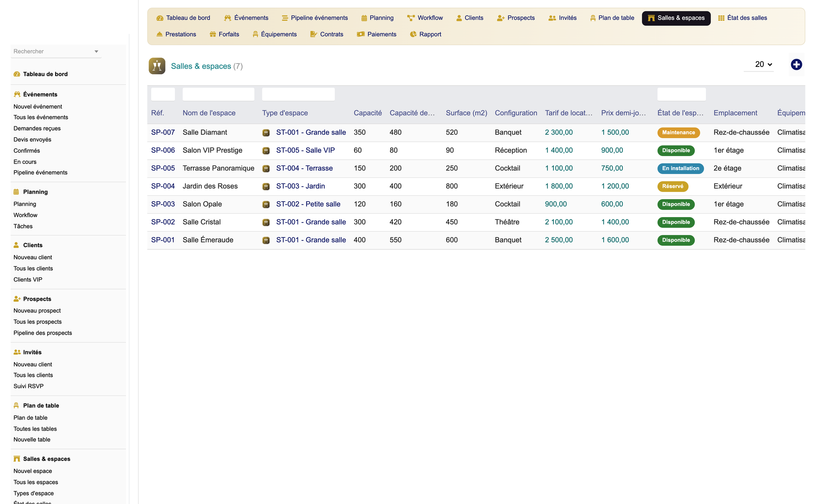Click space type icon in Jardin des Roses row
814x504 pixels.
(266, 187)
